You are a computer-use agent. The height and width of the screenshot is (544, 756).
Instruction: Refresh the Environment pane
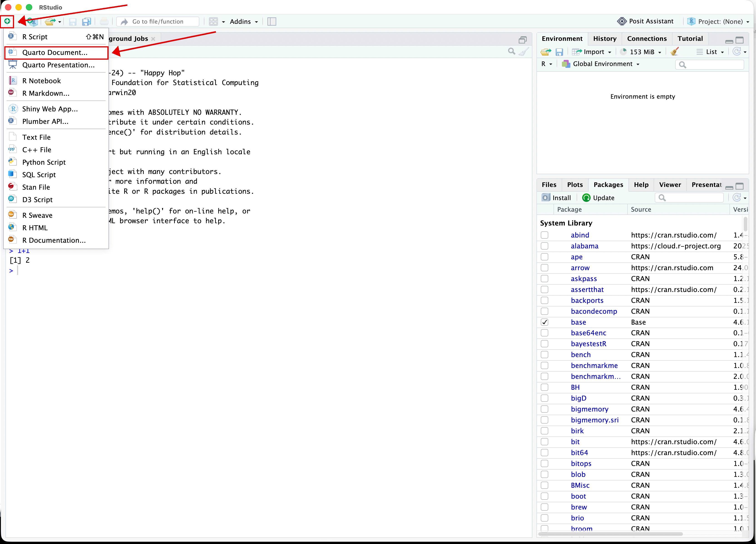(737, 52)
